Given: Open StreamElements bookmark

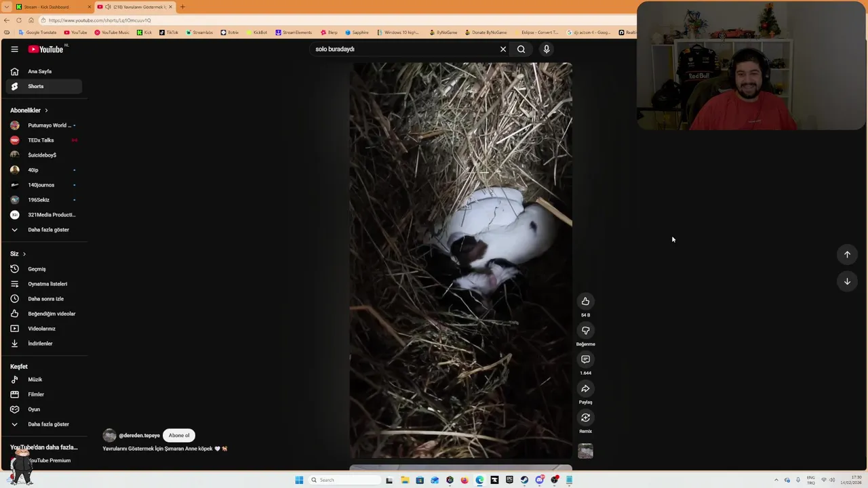Looking at the screenshot, I should (x=294, y=33).
